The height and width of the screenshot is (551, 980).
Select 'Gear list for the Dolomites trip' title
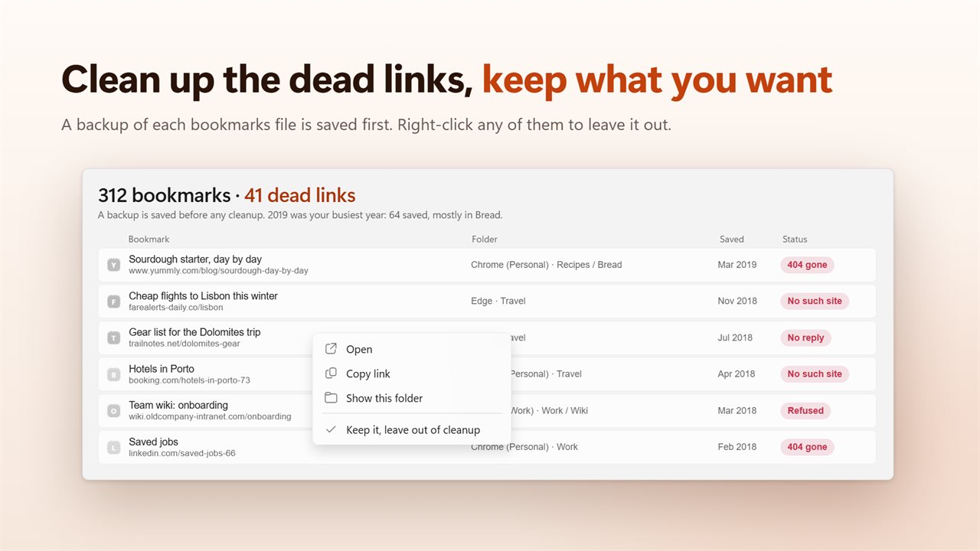point(194,332)
